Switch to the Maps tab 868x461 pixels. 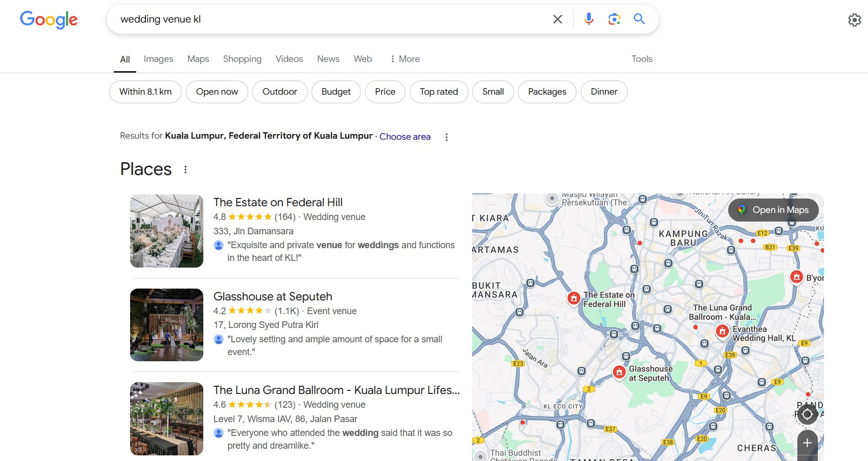(198, 59)
